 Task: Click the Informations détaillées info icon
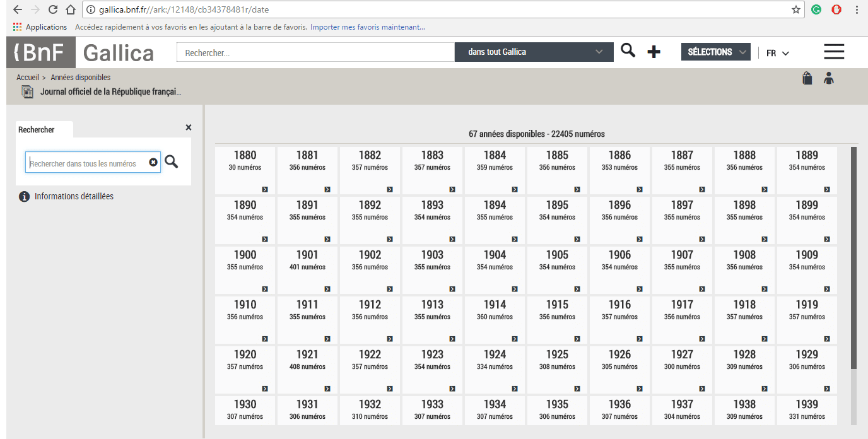click(x=25, y=197)
